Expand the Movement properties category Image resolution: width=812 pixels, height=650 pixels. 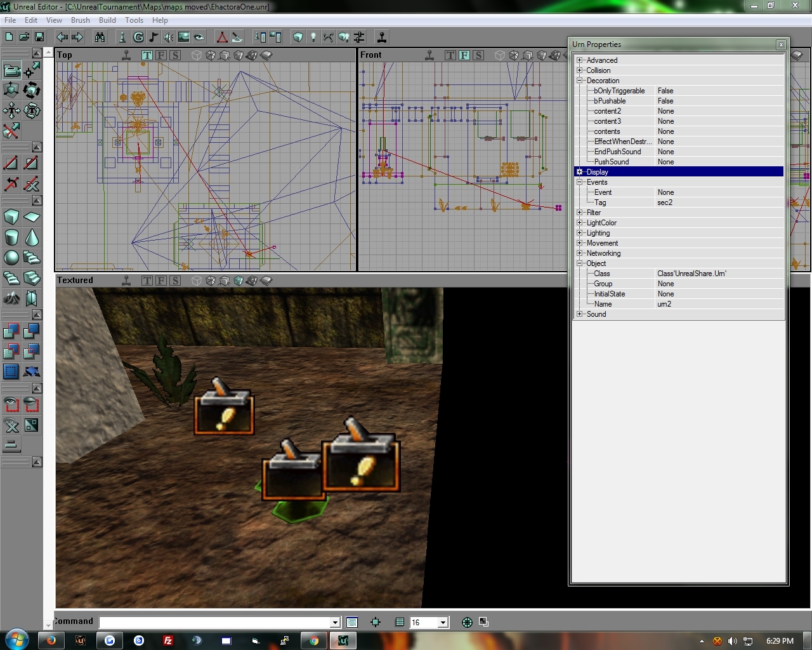click(x=579, y=243)
